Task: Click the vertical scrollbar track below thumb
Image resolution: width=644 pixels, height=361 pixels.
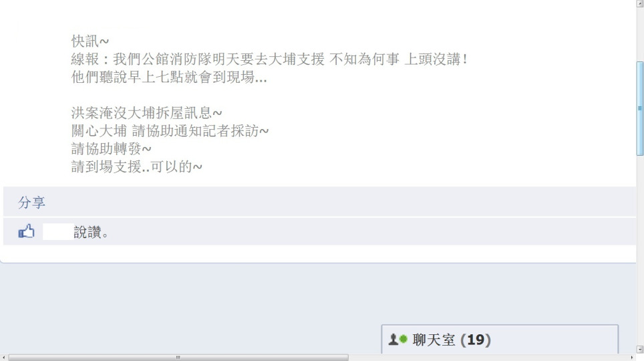Action: (640, 251)
